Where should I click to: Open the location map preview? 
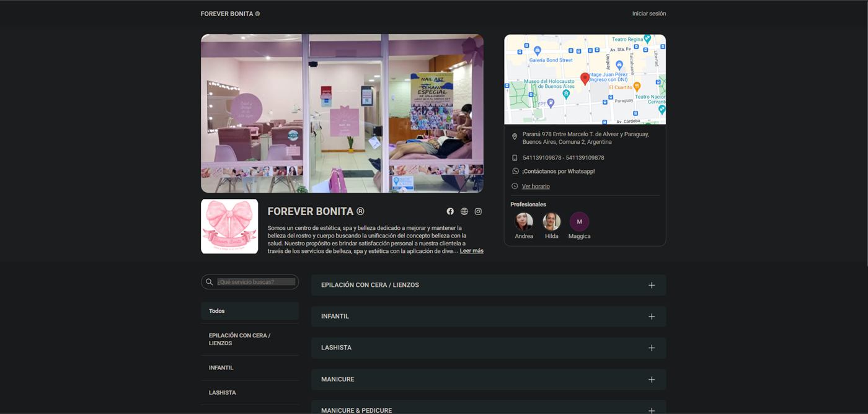[x=585, y=79]
